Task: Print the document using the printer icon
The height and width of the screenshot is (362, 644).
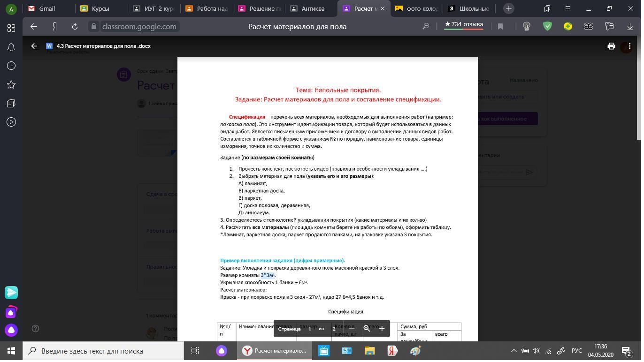Action: coord(611,46)
